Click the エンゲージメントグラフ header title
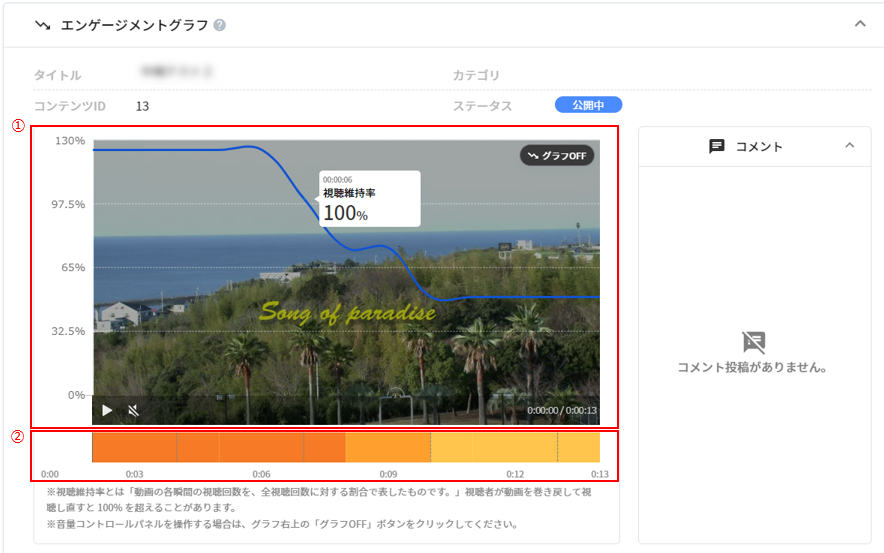Viewport: 884px width, 553px height. pyautogui.click(x=134, y=25)
